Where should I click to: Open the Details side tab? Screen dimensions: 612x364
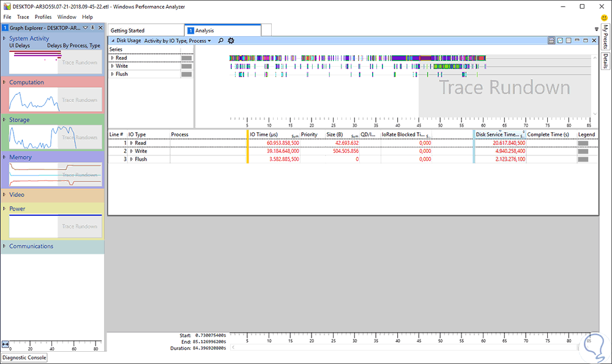click(605, 61)
